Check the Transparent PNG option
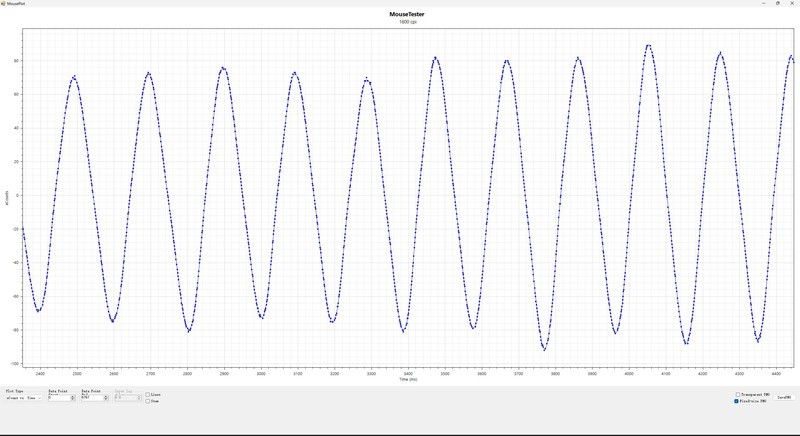The height and width of the screenshot is (436, 800). click(737, 395)
